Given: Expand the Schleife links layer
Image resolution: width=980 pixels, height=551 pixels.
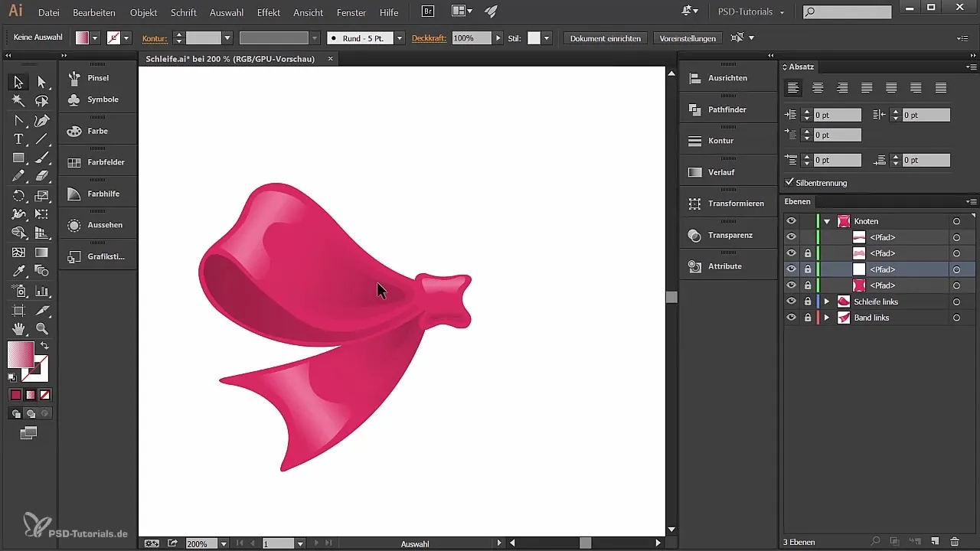Looking at the screenshot, I should click(827, 302).
